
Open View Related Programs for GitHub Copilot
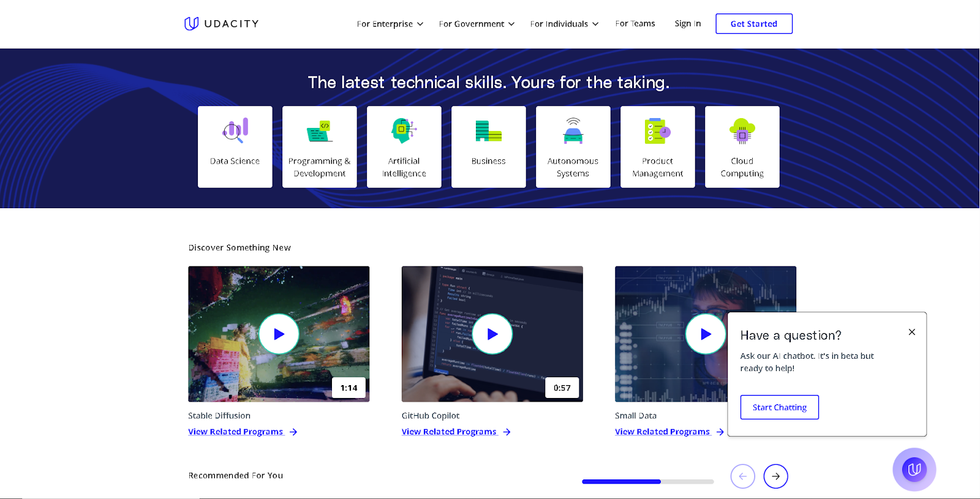(449, 432)
